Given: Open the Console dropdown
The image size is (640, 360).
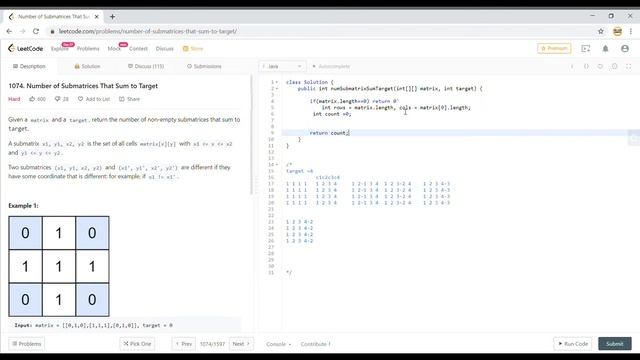Looking at the screenshot, I should tap(279, 344).
